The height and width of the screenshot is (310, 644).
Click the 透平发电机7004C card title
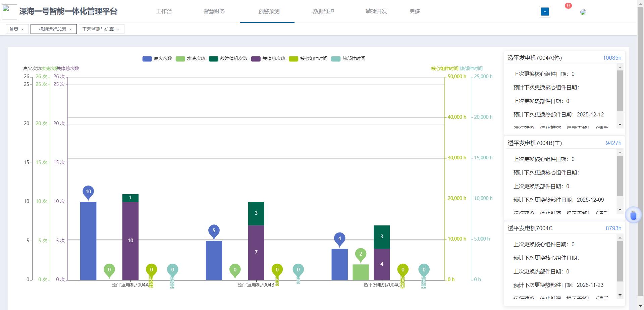coord(530,228)
